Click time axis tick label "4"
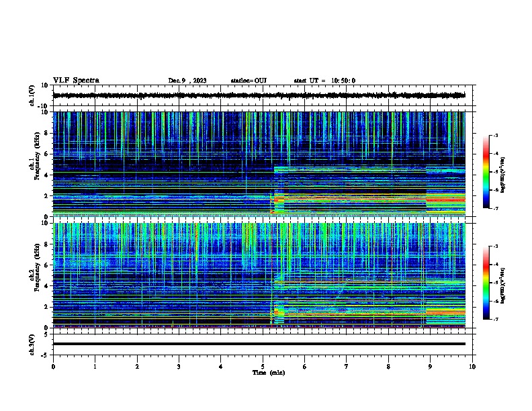This screenshot has height=411, width=532. [x=221, y=367]
